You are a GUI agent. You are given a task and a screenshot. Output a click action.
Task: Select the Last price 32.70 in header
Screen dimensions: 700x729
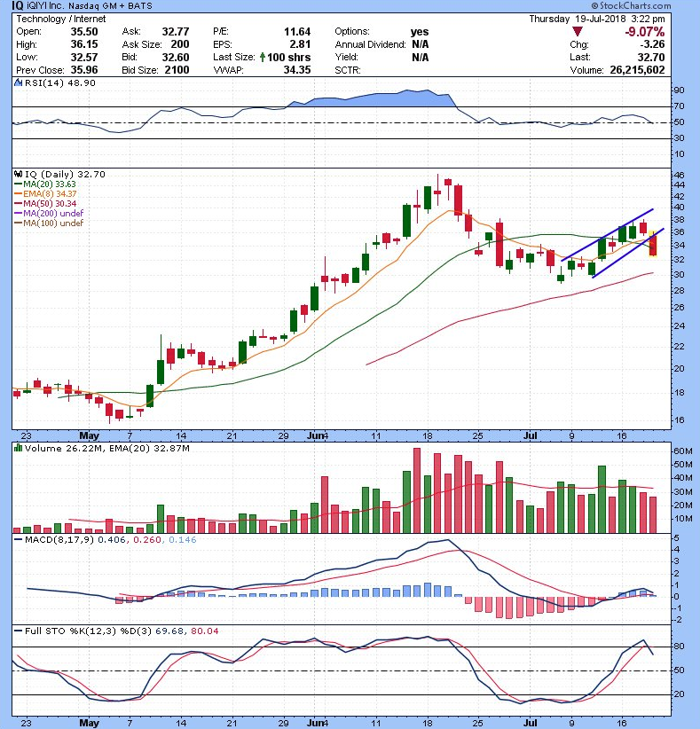tap(650, 57)
